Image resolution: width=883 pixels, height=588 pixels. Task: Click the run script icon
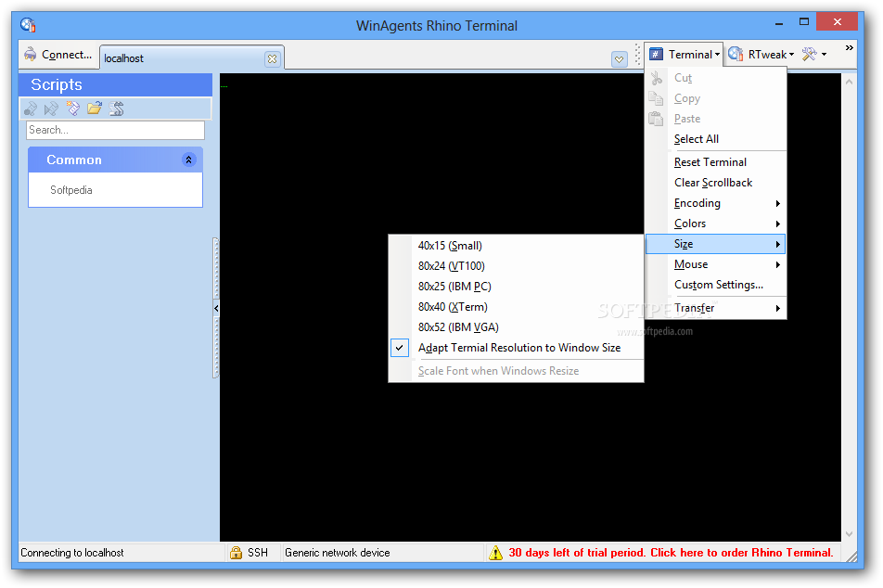(51, 109)
